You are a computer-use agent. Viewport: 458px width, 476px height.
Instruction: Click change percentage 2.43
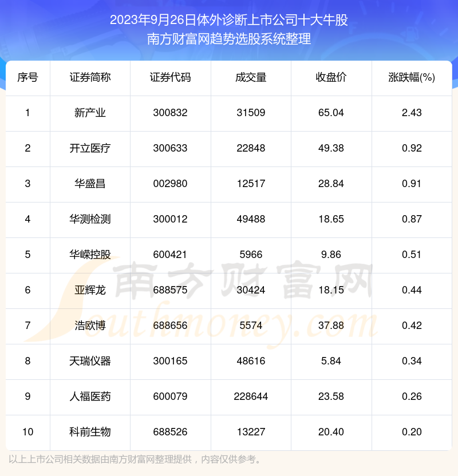coord(412,113)
